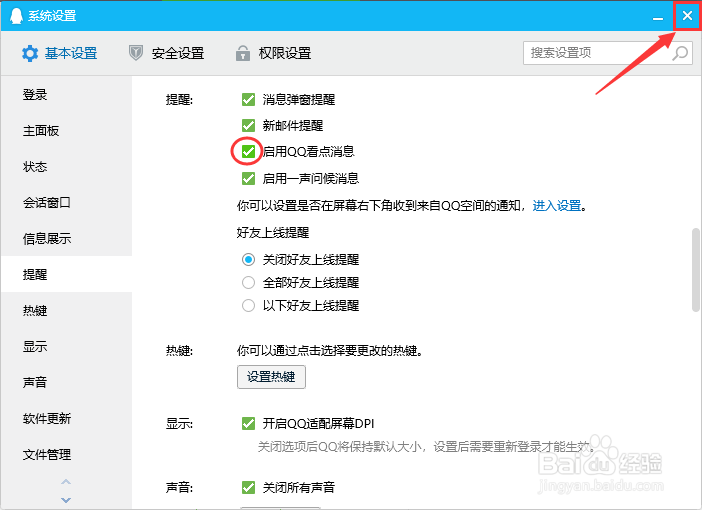The width and height of the screenshot is (702, 510).
Task: Open 会话窗口 settings section
Action: (66, 202)
